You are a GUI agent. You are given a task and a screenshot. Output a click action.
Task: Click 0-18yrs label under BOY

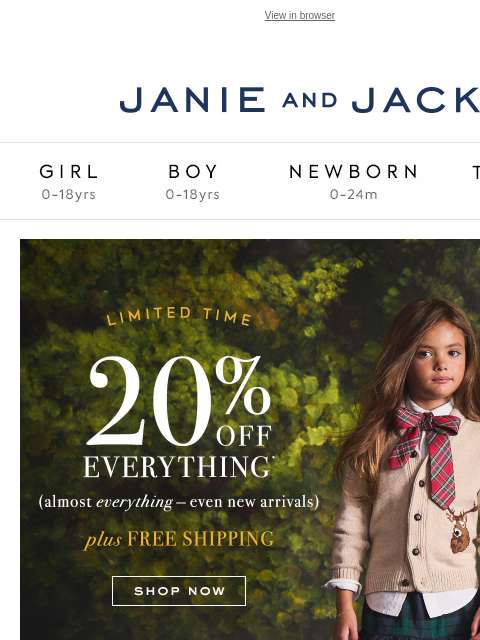(x=193, y=194)
